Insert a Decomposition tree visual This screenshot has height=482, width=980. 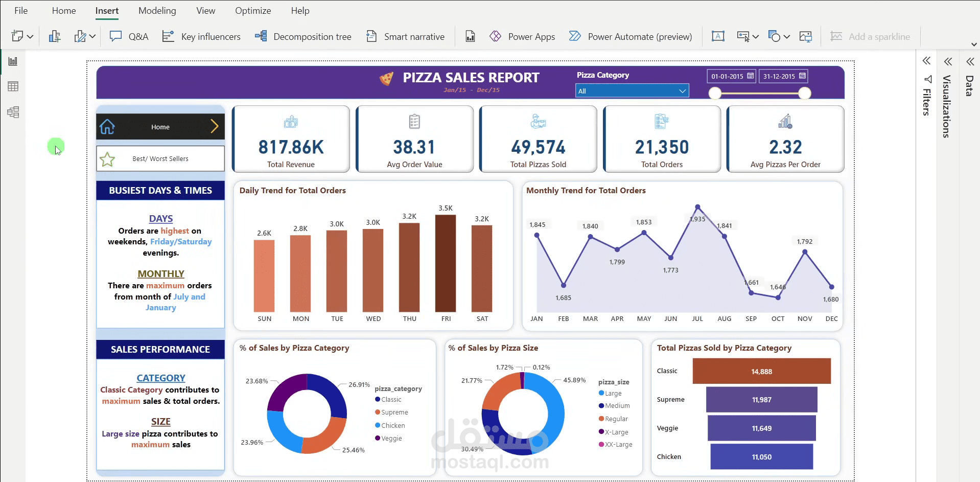coord(303,36)
